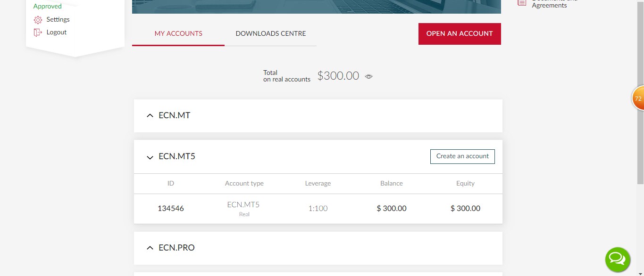The image size is (644, 276).
Task: Select account ID 134546
Action: pos(171,209)
